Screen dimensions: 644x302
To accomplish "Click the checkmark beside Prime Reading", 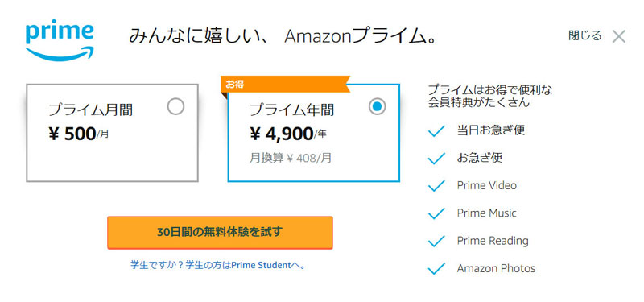I will (436, 241).
